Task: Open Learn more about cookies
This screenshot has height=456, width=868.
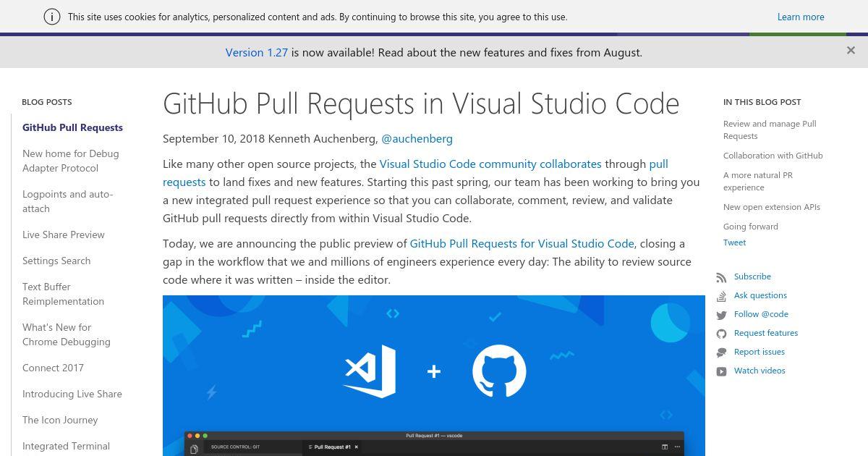Action: tap(801, 17)
